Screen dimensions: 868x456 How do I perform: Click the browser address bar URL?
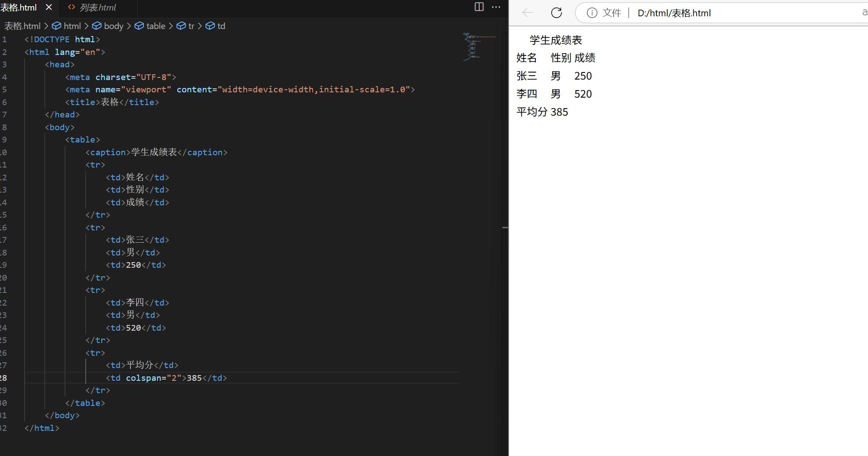pyautogui.click(x=674, y=13)
